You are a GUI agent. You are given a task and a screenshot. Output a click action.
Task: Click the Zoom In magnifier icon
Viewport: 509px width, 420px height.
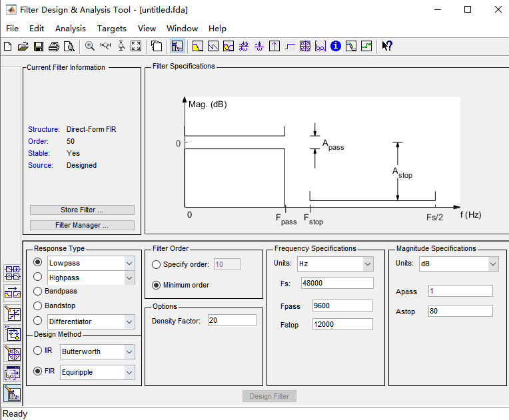tap(90, 47)
